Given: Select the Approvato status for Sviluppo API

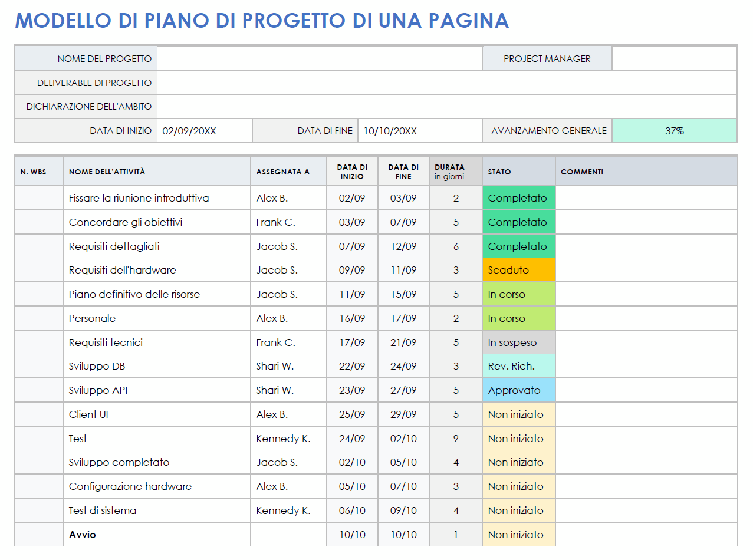Looking at the screenshot, I should click(518, 390).
